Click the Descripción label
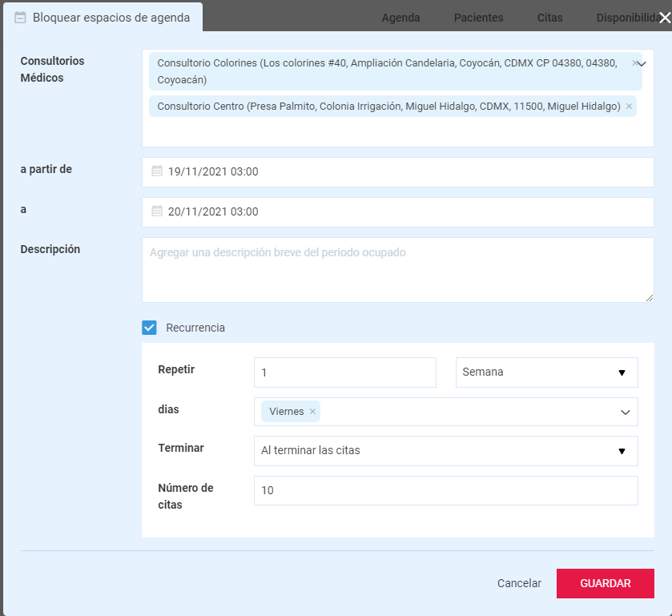The image size is (672, 616). click(50, 249)
